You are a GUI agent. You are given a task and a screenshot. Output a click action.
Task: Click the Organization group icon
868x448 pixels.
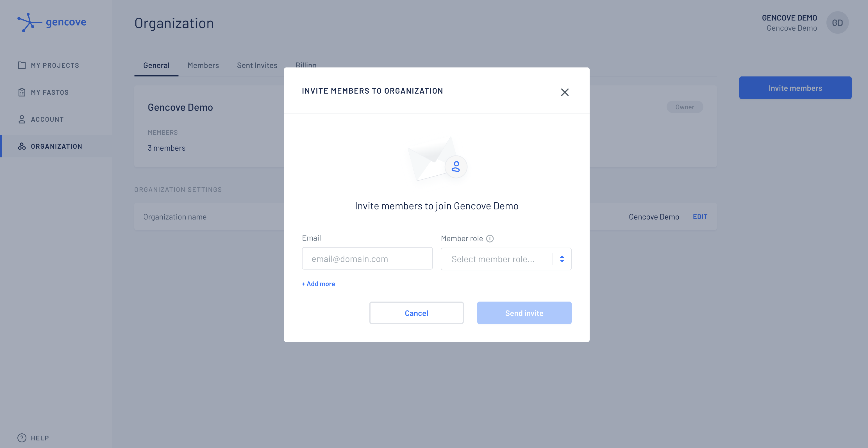click(x=22, y=146)
